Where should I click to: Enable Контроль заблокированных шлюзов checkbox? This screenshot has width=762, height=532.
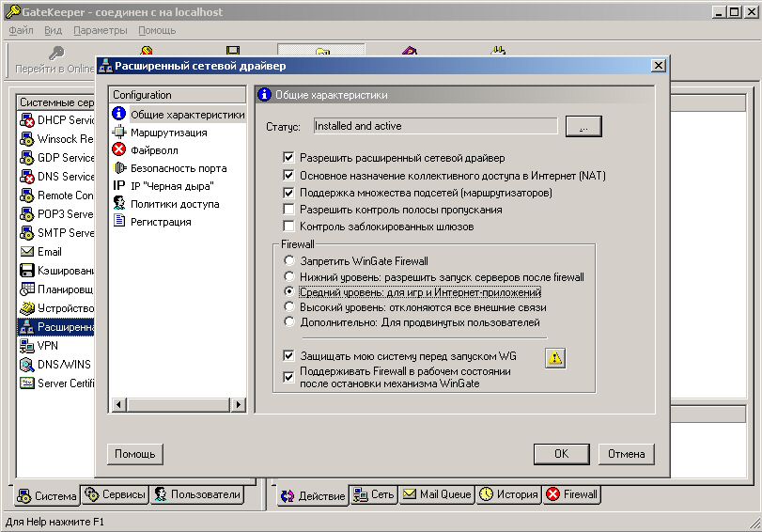click(288, 227)
